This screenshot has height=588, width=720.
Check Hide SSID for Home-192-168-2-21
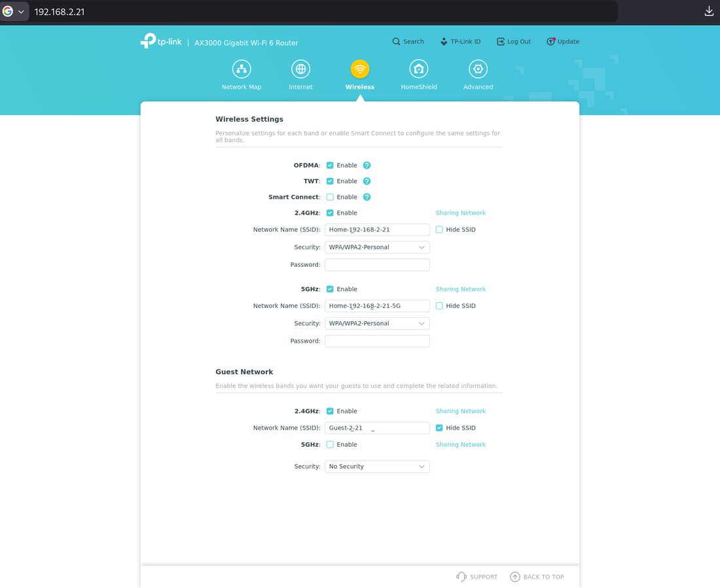[439, 230]
